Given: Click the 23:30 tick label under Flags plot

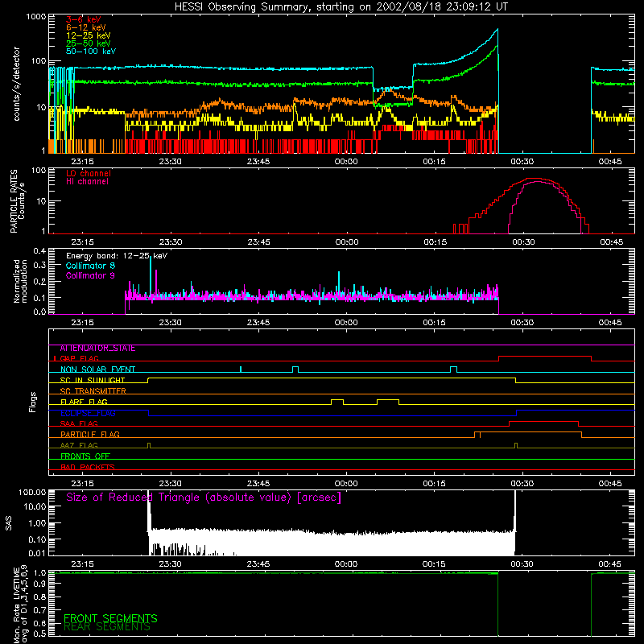Looking at the screenshot, I should 171,484.
